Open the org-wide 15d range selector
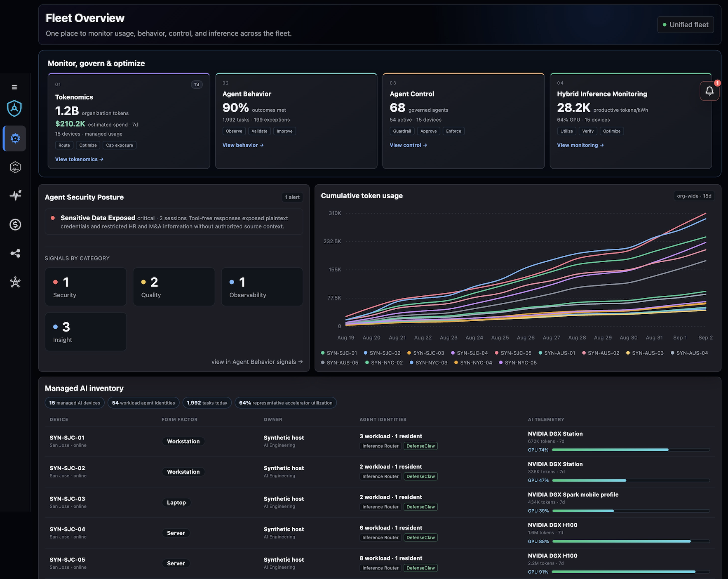The width and height of the screenshot is (728, 579). [694, 196]
